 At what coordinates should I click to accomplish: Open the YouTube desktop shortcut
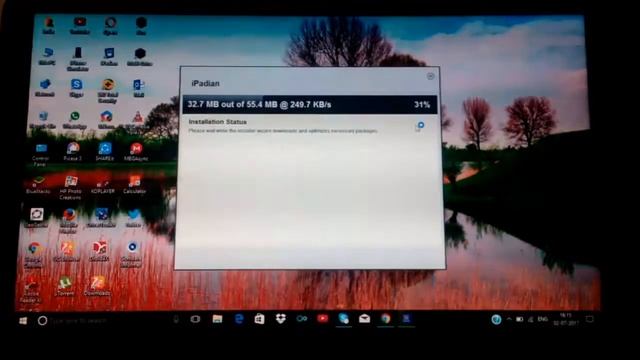click(80, 25)
